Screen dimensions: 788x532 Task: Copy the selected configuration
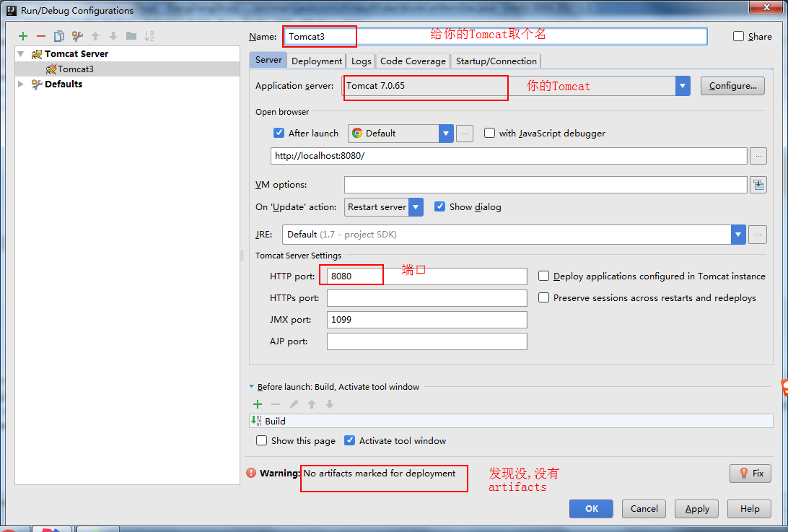[x=58, y=35]
